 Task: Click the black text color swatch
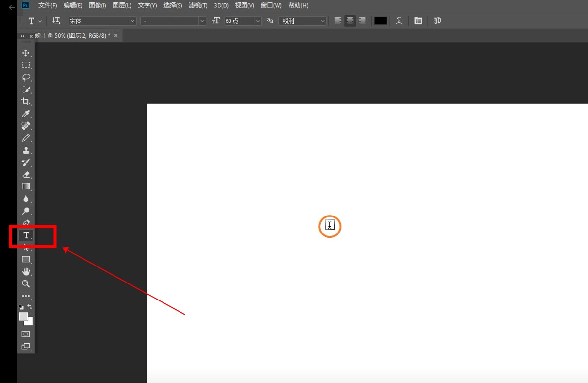380,21
